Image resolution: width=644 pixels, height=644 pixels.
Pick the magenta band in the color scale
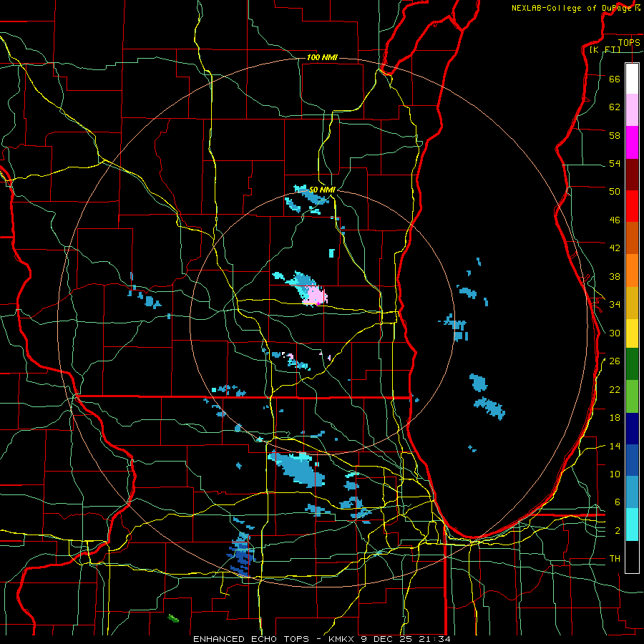(x=632, y=142)
